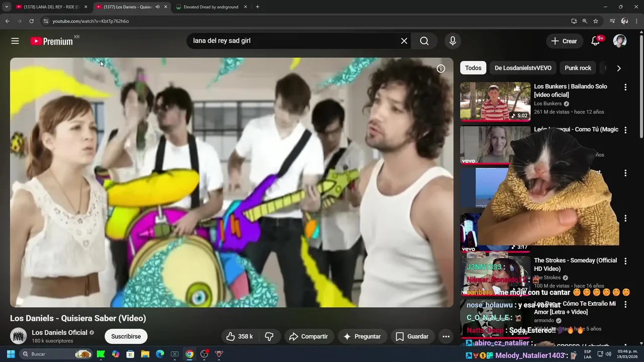Open Copilot from the taskbar
The width and height of the screenshot is (644, 362).
[116, 354]
